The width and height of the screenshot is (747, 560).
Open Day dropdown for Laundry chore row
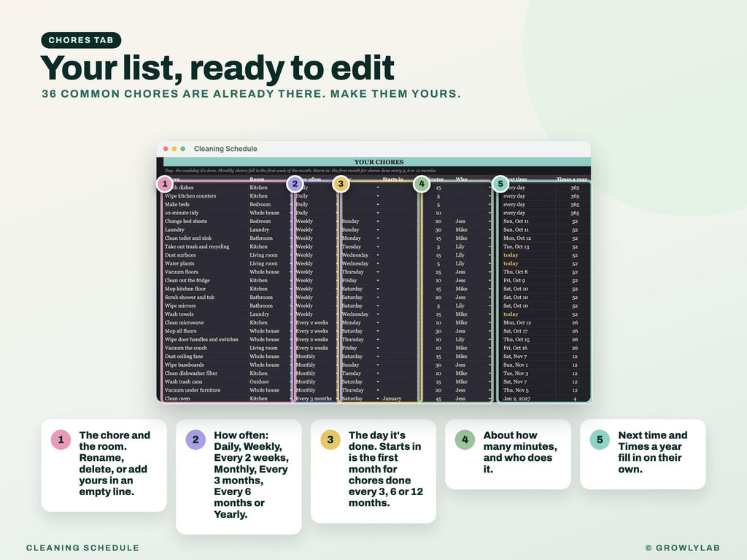(378, 230)
